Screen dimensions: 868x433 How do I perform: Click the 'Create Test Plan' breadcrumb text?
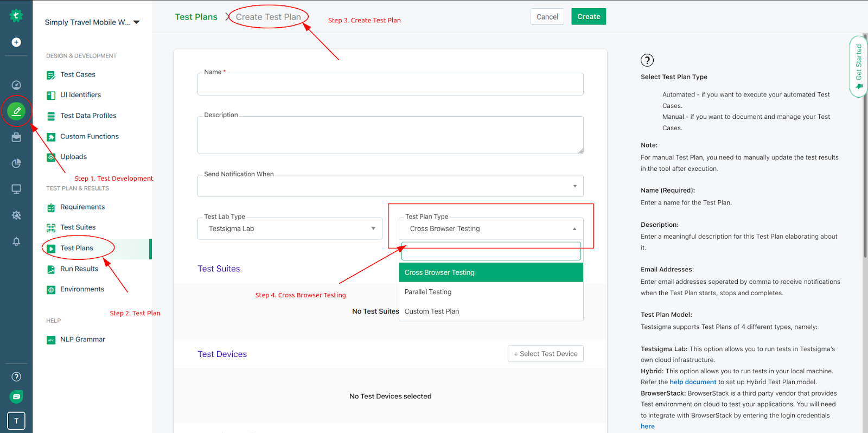click(x=268, y=17)
